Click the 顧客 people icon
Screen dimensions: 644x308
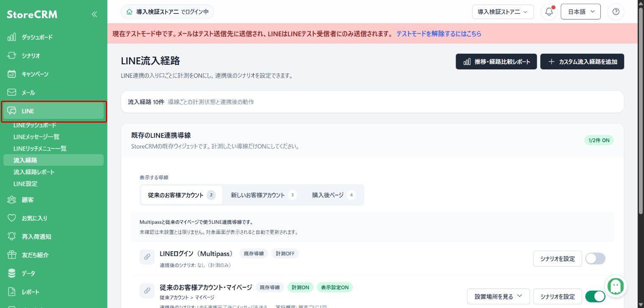[x=12, y=200]
